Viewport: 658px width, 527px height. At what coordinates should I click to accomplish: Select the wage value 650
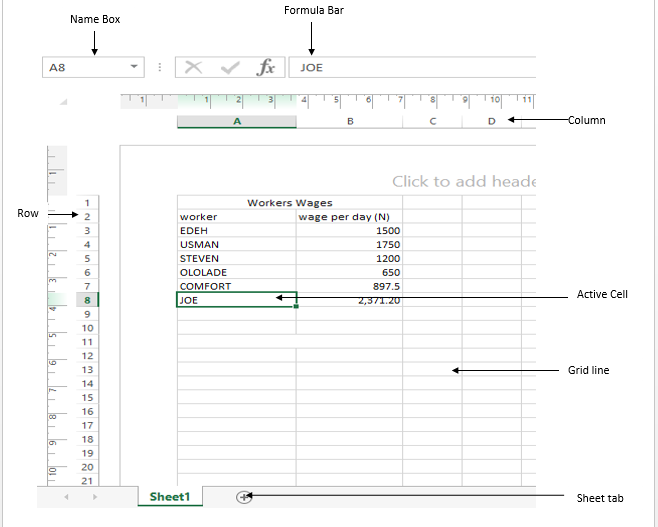click(x=349, y=272)
